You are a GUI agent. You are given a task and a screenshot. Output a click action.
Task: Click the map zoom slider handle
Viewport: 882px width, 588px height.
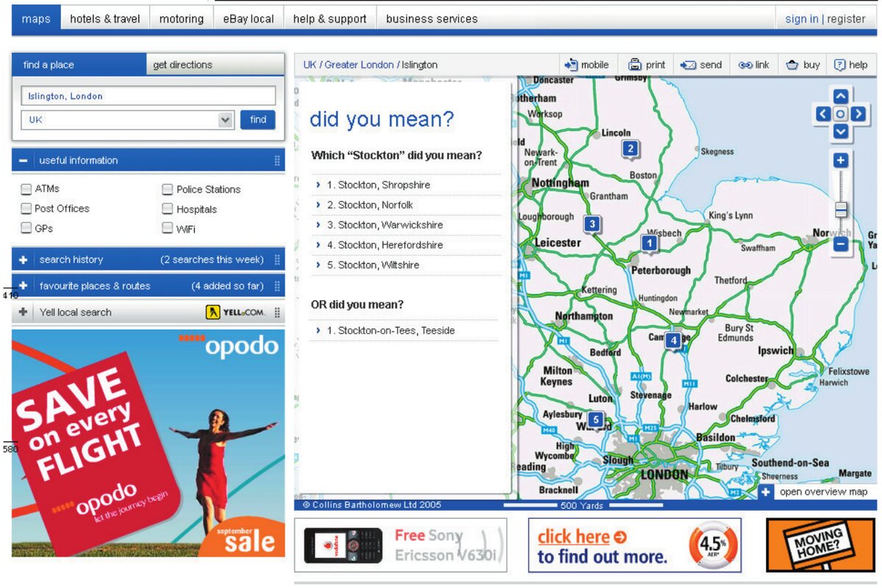click(841, 209)
